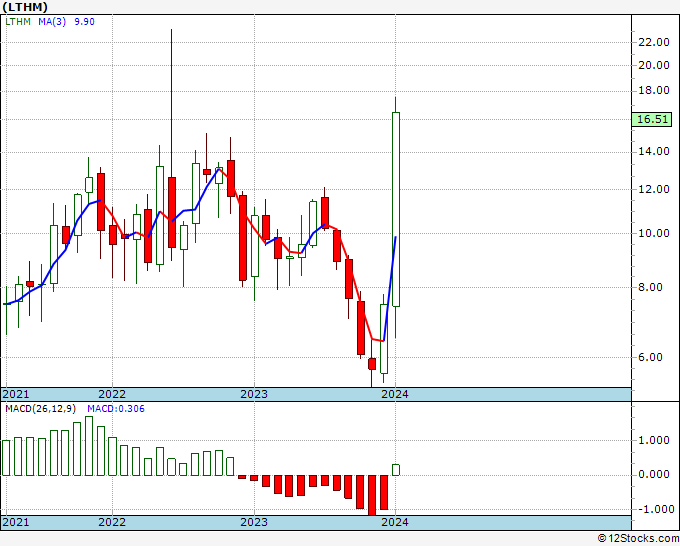Click the tallest green MACD histogram bar
This screenshot has width=680, height=546.
coord(89,446)
